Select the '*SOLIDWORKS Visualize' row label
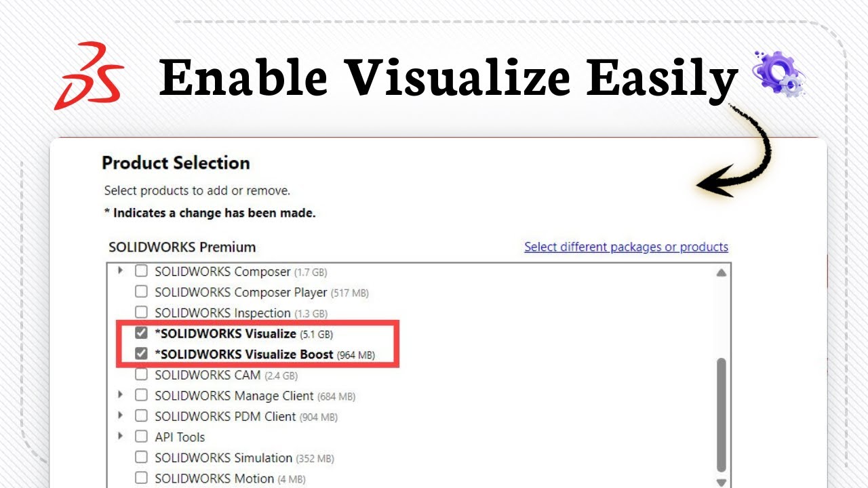The width and height of the screenshot is (868, 488). point(226,333)
